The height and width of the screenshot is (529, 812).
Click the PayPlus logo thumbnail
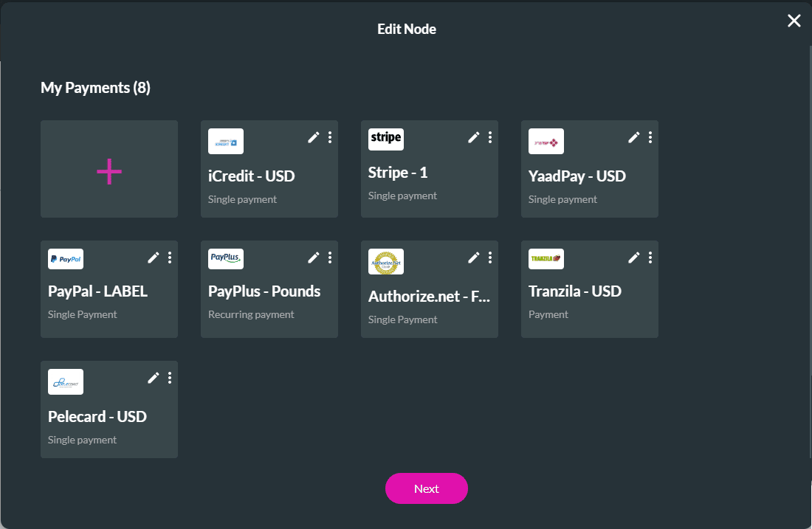click(225, 258)
